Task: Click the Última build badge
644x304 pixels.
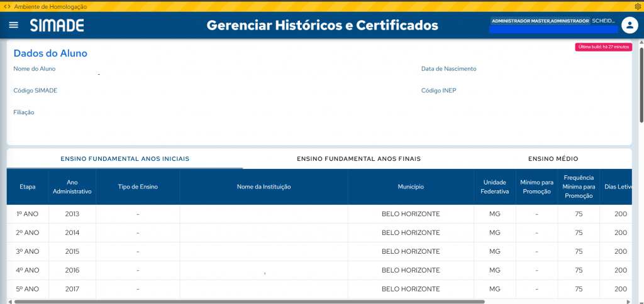Action: [602, 47]
